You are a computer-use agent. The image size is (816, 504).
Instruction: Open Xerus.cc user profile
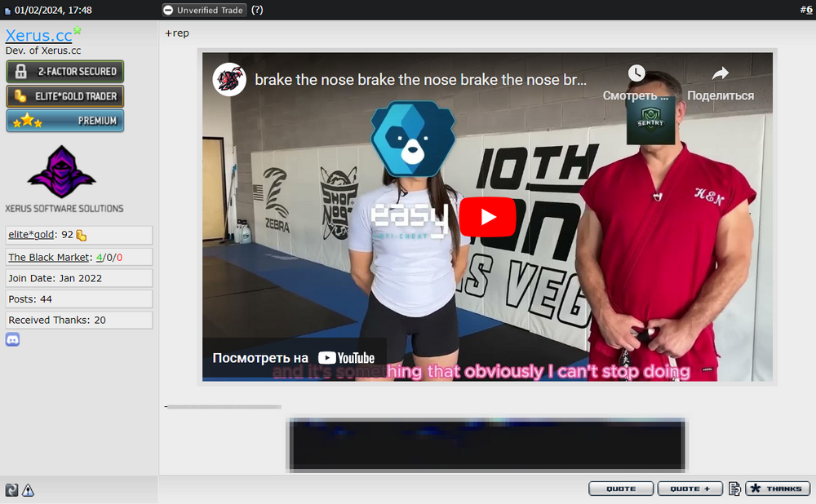click(x=38, y=35)
